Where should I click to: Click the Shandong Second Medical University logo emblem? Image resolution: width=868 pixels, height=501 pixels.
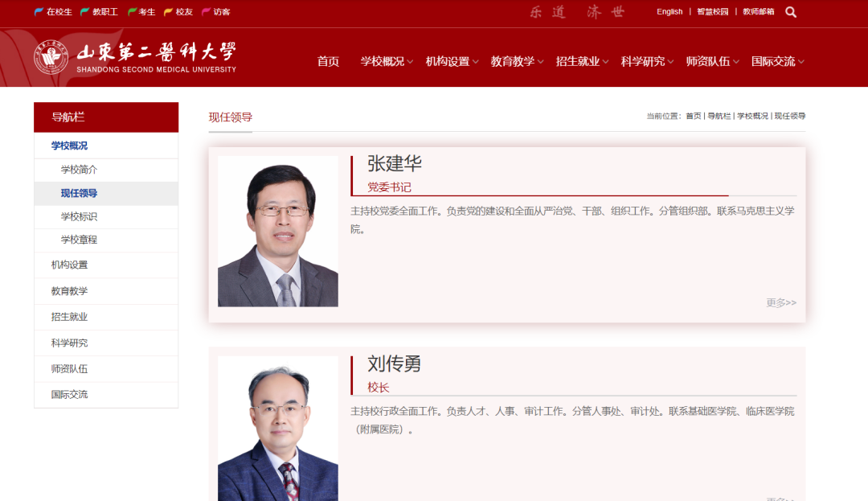point(53,57)
